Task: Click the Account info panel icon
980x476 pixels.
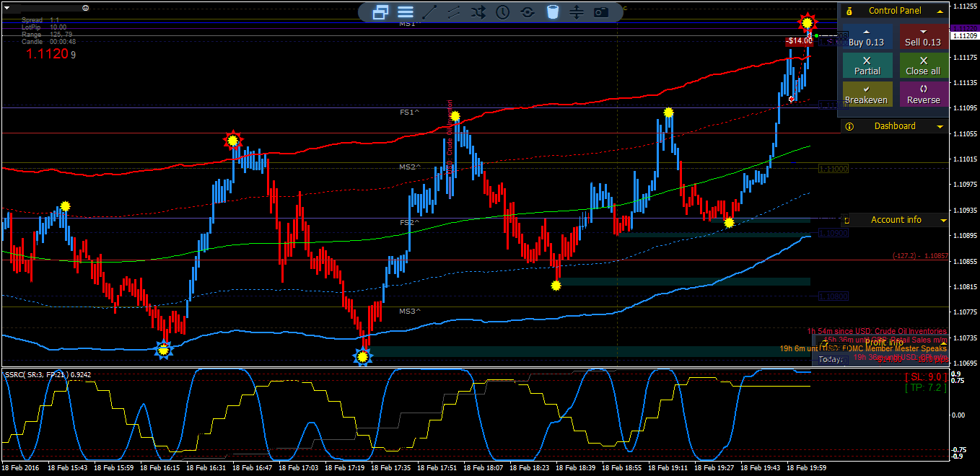Action: pyautogui.click(x=846, y=220)
